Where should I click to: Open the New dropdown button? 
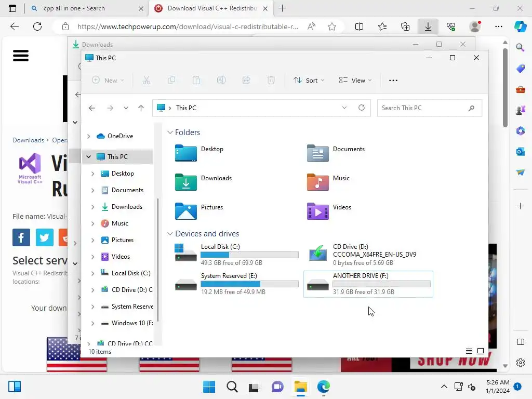click(x=108, y=81)
